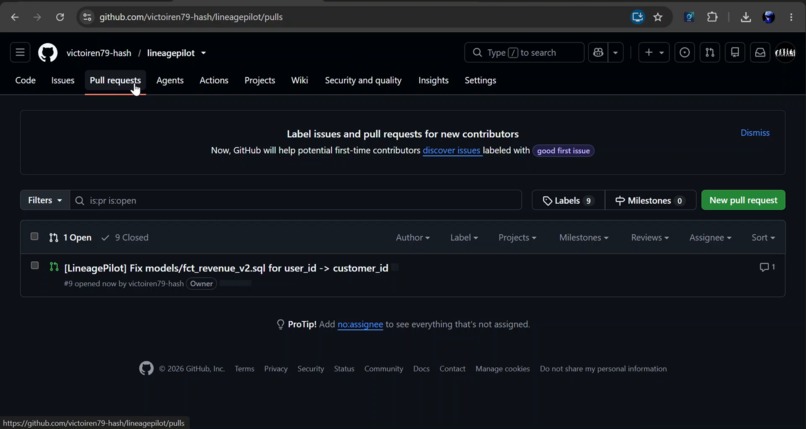Click the no:assignee ProTip link
The height and width of the screenshot is (429, 806).
pos(360,324)
